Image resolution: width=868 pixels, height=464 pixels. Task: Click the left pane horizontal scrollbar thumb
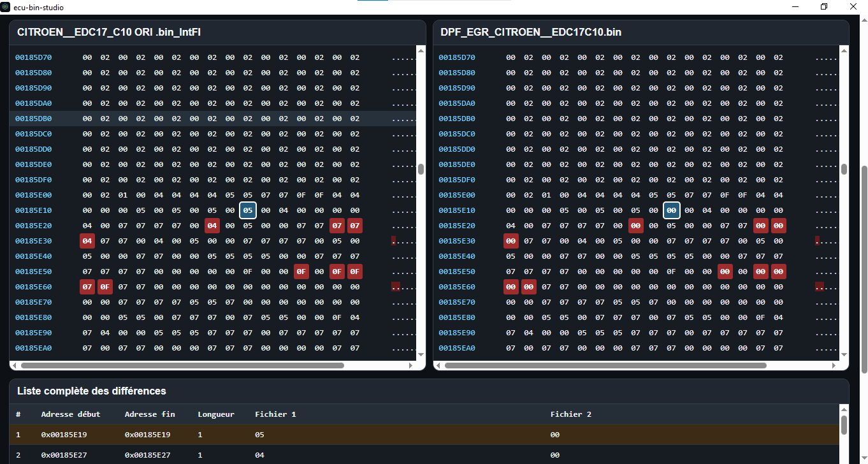182,366
